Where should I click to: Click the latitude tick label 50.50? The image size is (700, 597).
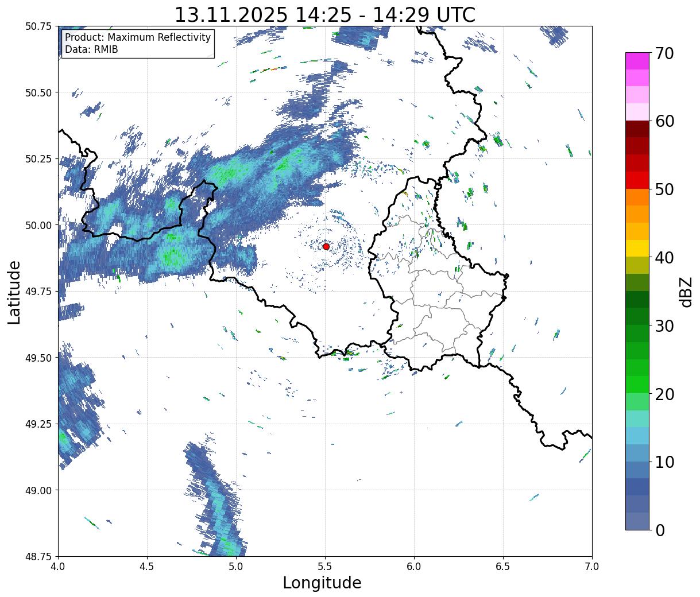point(38,92)
